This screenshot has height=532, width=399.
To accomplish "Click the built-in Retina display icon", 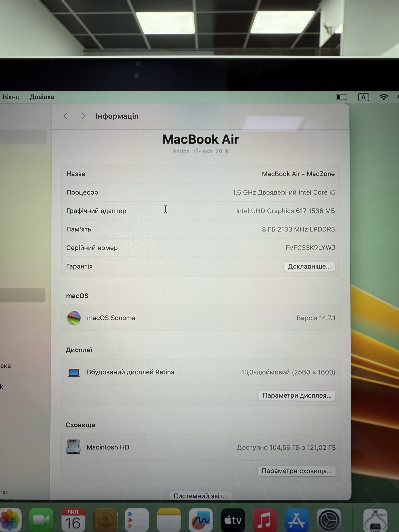I will pos(74,372).
